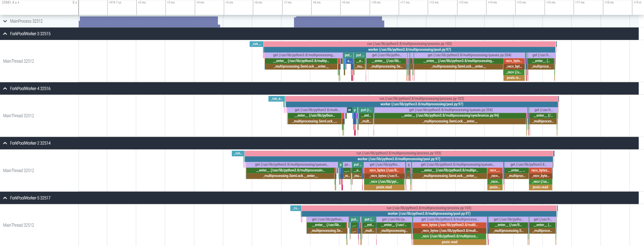Collapse the ForkPoolWorker-4 32516 group
This screenshot has width=644, height=246.
[x=5, y=89]
